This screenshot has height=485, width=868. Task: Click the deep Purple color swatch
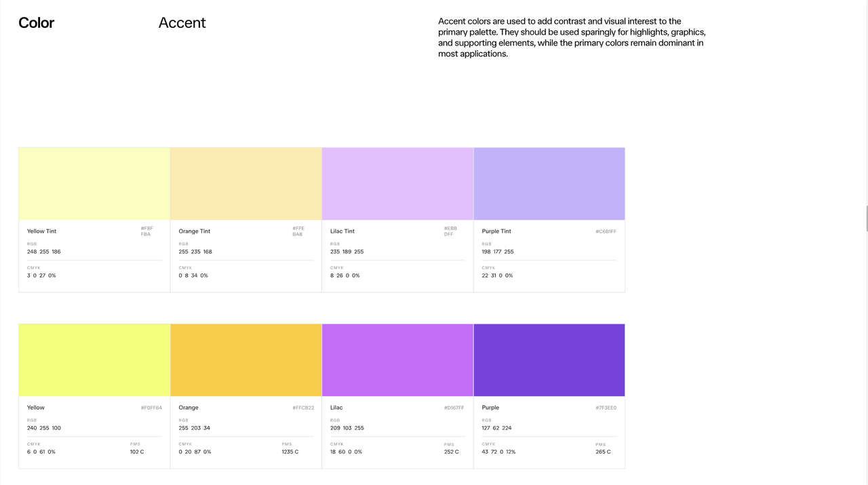[549, 360]
